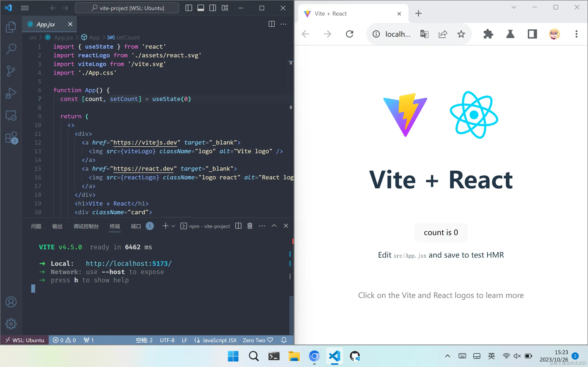
Task: Open the Source Control view in VS Code
Action: point(11,71)
